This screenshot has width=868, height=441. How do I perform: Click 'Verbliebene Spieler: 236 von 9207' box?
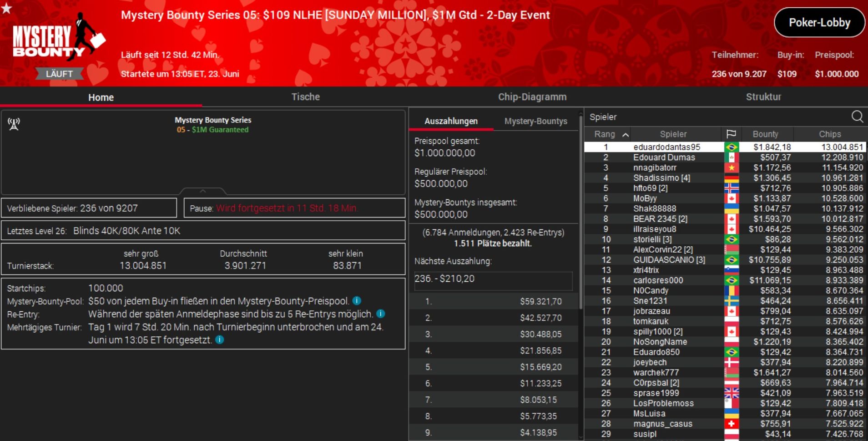[x=89, y=208]
